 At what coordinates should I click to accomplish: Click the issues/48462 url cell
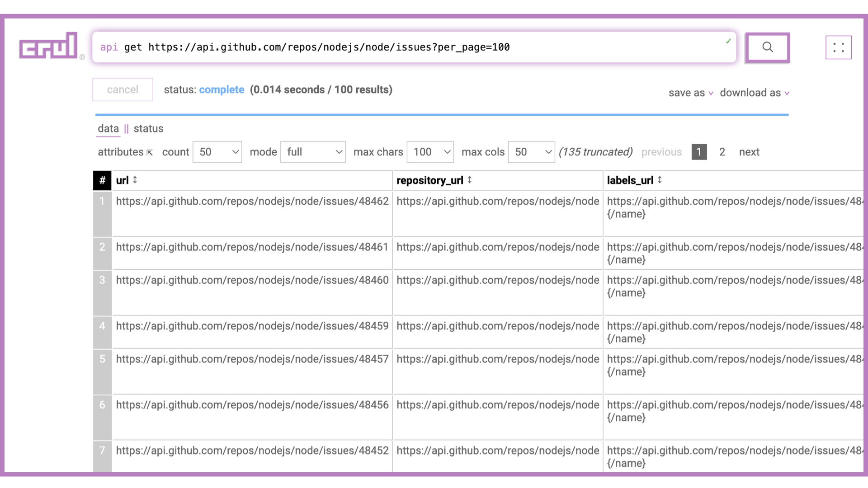pyautogui.click(x=252, y=213)
